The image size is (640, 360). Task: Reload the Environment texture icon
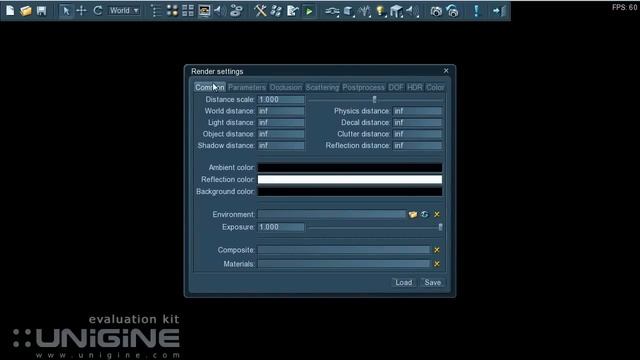coord(424,214)
